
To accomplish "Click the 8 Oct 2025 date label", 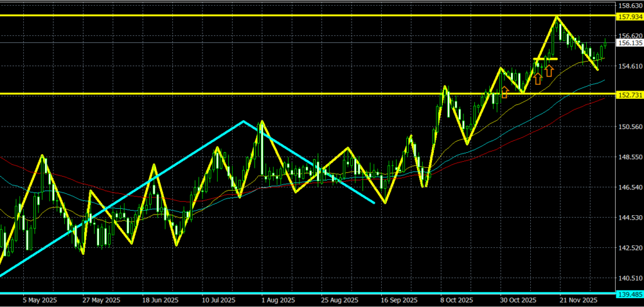I will coord(457,300).
